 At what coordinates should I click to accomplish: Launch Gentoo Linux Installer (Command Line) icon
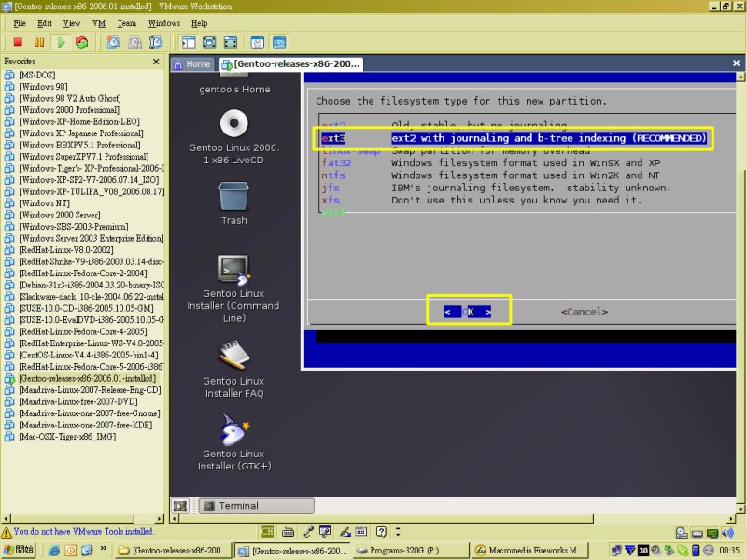[x=233, y=289]
